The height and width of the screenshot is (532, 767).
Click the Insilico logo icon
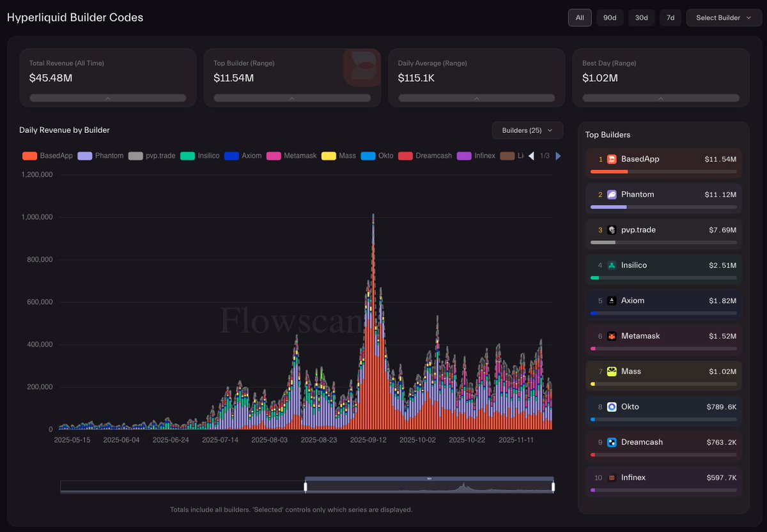coord(612,265)
